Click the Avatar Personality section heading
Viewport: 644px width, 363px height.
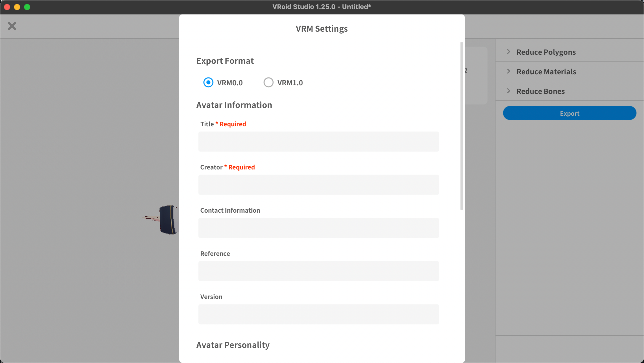[233, 345]
